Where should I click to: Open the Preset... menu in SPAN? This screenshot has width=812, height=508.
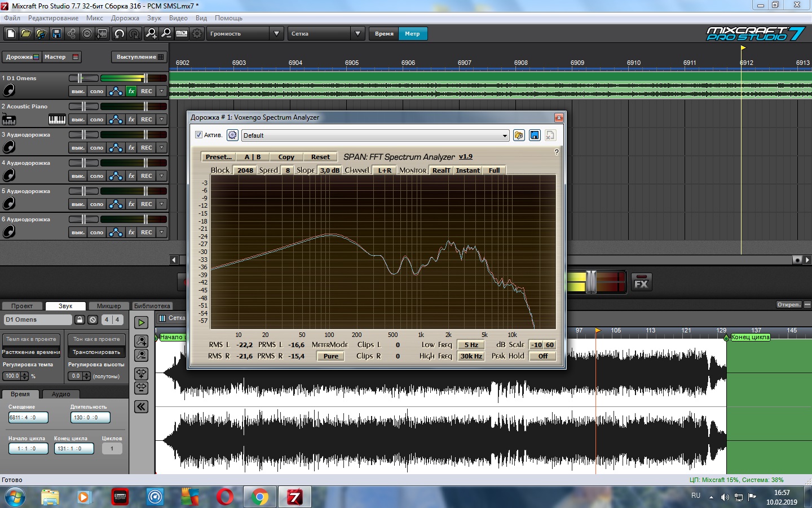[219, 157]
